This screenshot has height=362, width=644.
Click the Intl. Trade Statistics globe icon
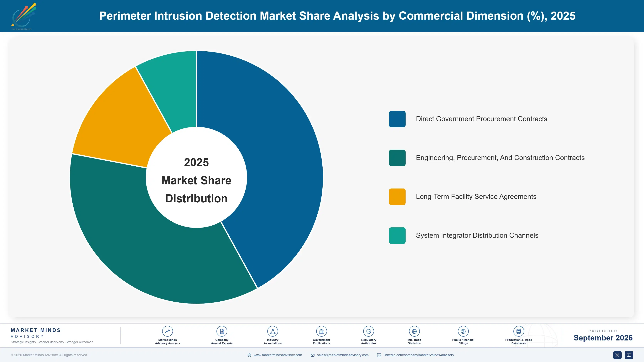414,331
